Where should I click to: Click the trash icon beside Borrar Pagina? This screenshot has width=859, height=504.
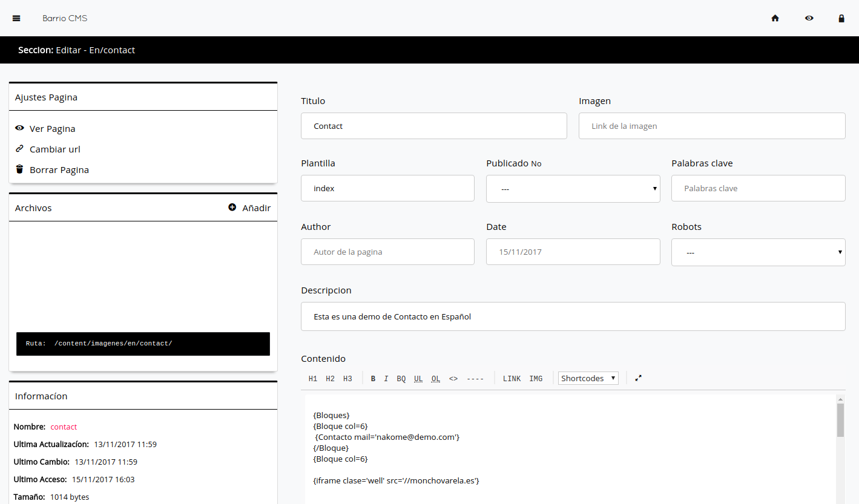click(19, 169)
